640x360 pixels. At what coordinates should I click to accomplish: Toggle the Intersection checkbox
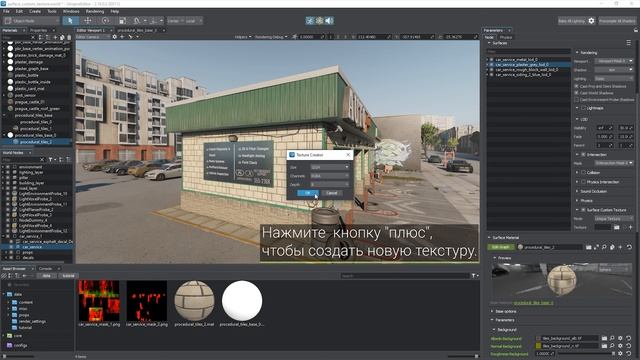(x=583, y=155)
